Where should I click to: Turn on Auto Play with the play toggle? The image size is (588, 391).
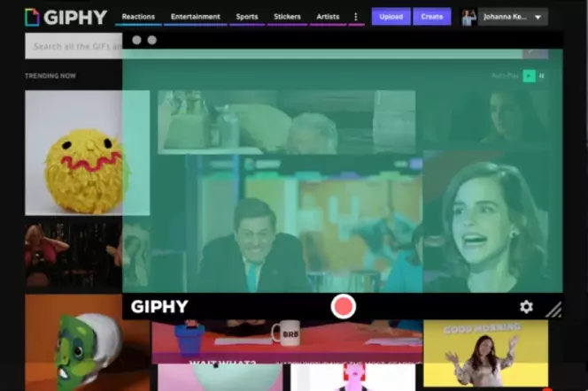[x=529, y=76]
